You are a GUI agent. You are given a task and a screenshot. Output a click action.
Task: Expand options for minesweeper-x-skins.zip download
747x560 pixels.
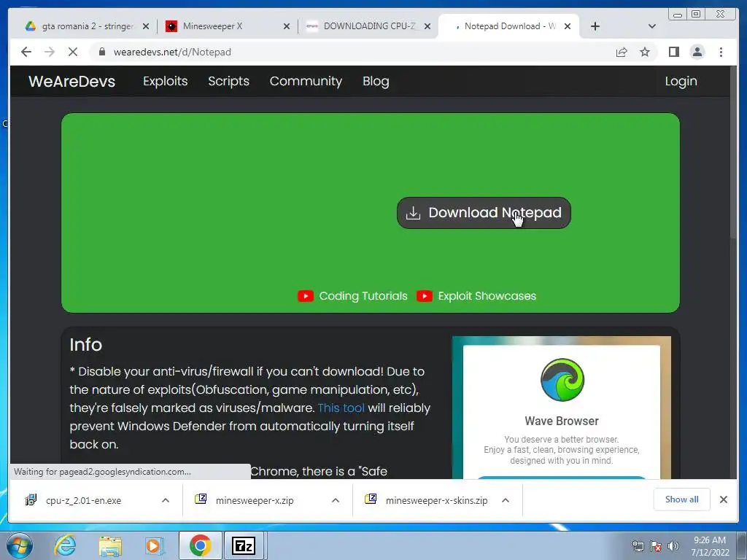coord(506,500)
